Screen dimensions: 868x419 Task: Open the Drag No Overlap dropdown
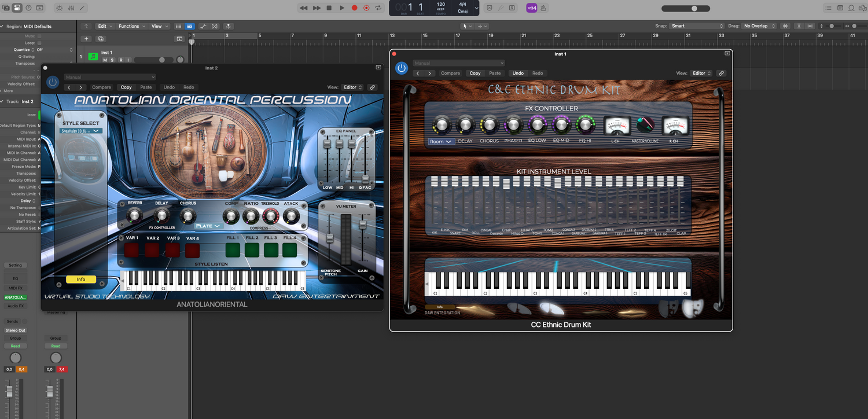[759, 26]
